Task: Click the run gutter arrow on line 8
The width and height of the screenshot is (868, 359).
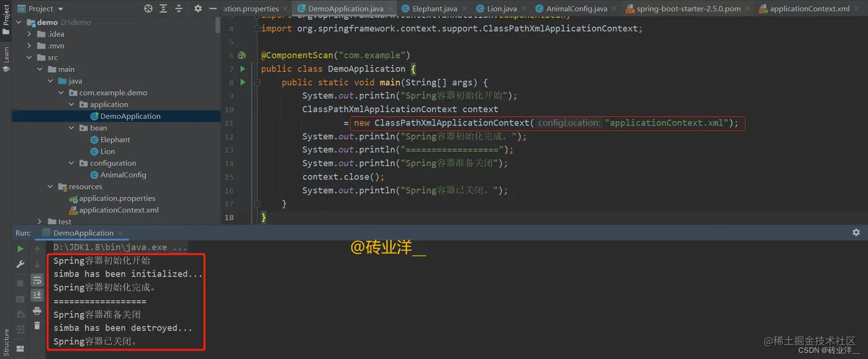Action: click(243, 82)
